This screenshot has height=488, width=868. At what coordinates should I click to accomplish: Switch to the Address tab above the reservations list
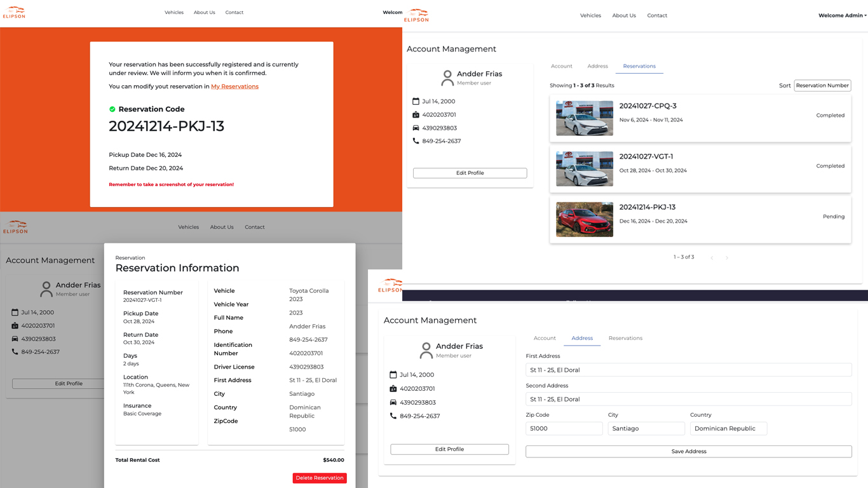click(x=598, y=66)
